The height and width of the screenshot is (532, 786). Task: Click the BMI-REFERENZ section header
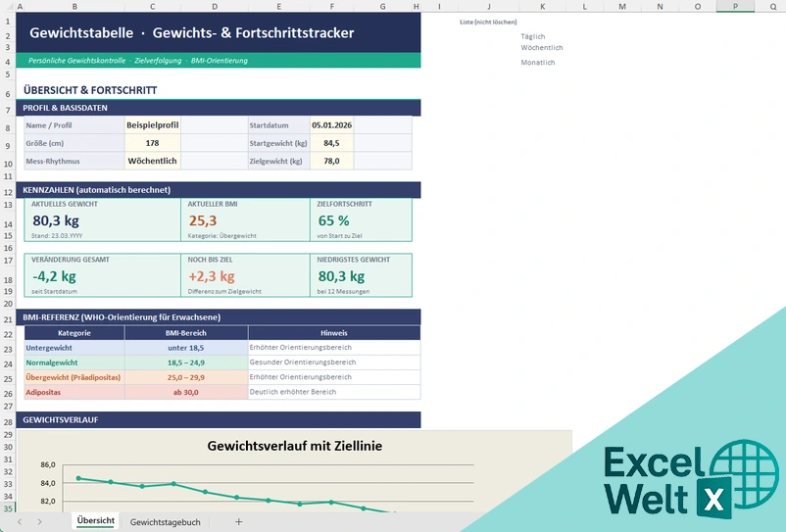(218, 317)
